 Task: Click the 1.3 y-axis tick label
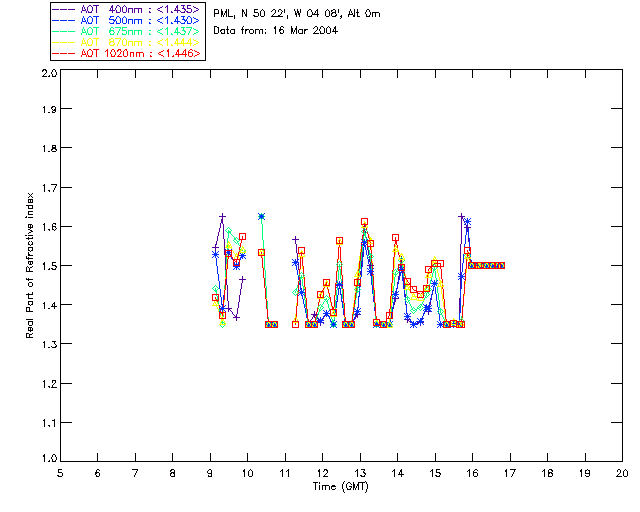coord(49,344)
